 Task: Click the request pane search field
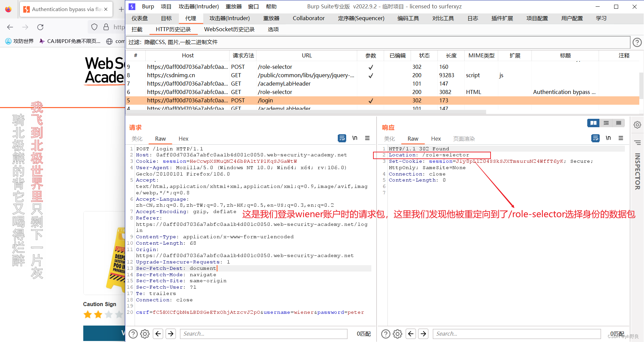pyautogui.click(x=264, y=334)
